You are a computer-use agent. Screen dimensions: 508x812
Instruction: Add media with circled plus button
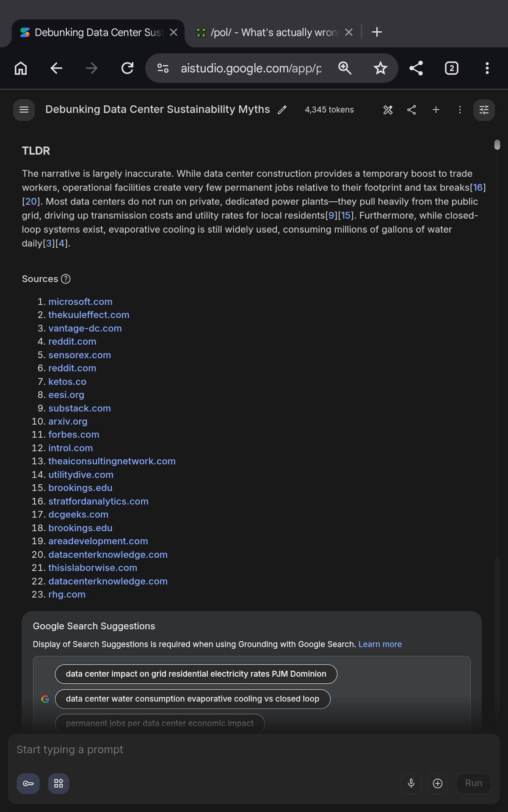[x=438, y=784]
